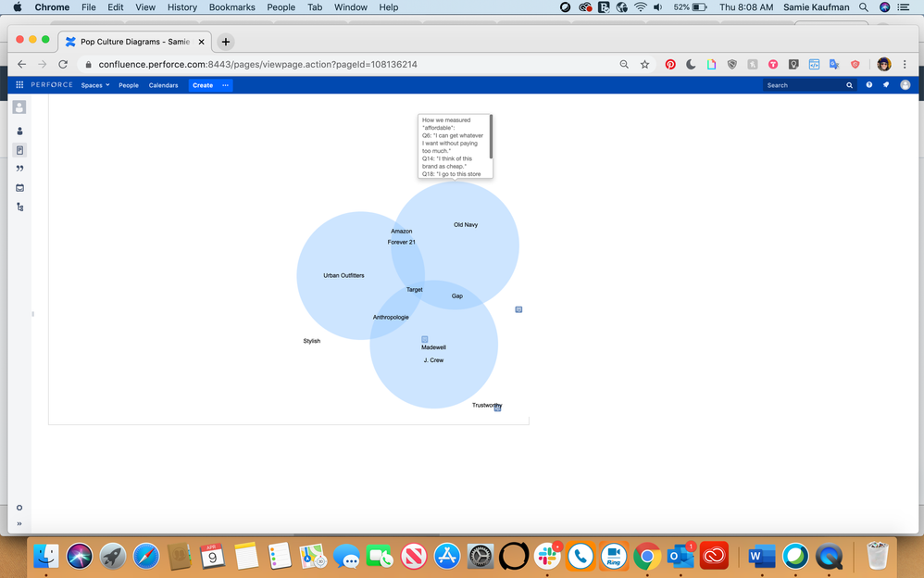This screenshot has width=924, height=578.
Task: Click the gray shield extension icon
Action: coord(732,64)
